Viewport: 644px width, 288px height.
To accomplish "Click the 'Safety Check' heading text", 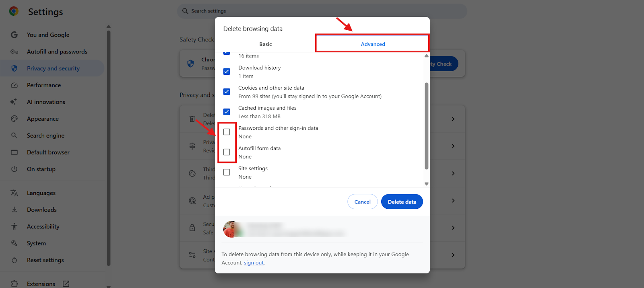I will click(x=197, y=39).
